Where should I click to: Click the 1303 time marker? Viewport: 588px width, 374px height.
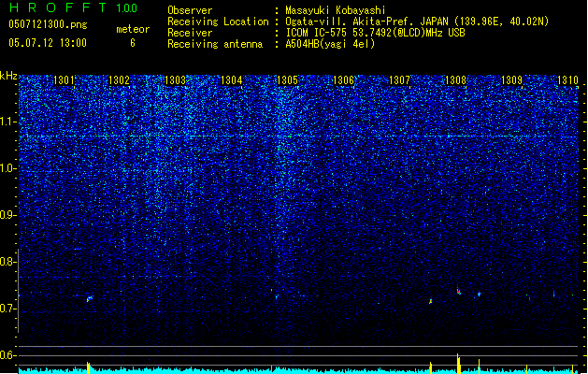click(175, 80)
